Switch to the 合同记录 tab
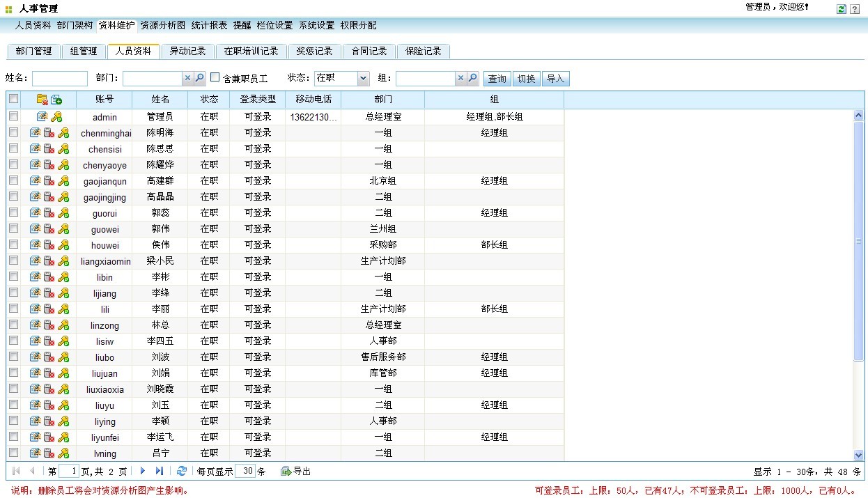The width and height of the screenshot is (868, 498). pos(369,51)
